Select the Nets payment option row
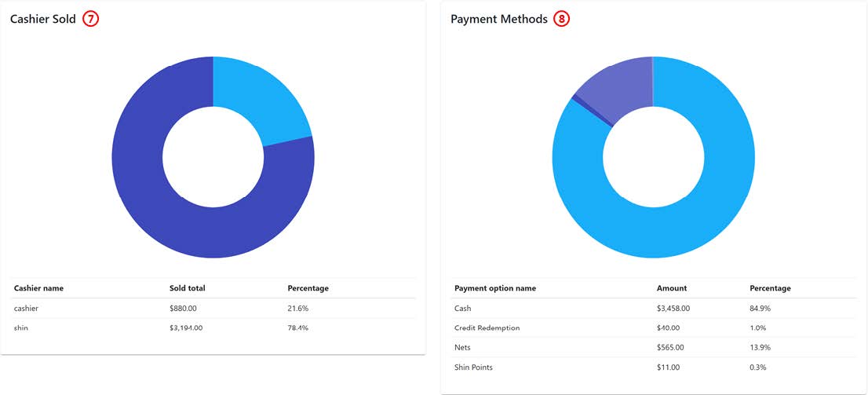 tap(462, 347)
